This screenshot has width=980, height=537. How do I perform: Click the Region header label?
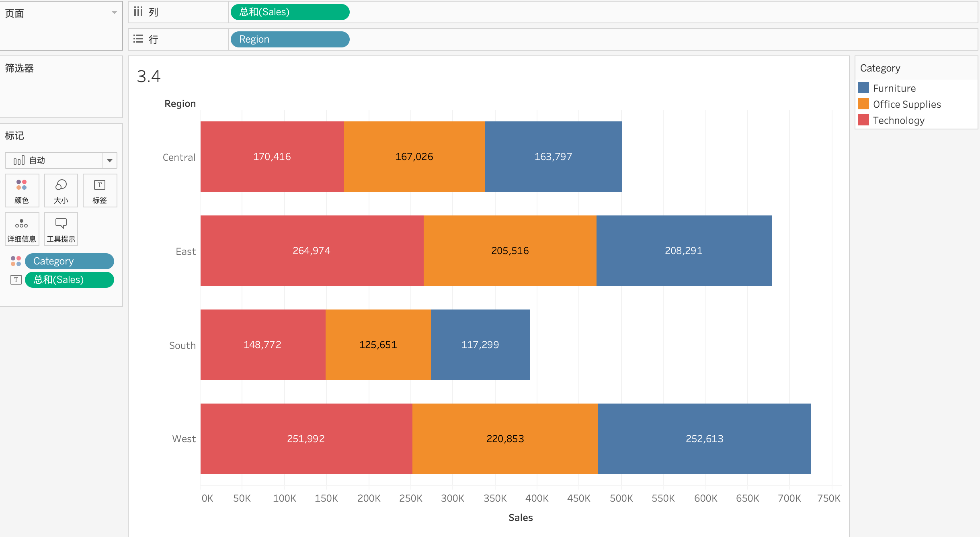click(x=180, y=104)
